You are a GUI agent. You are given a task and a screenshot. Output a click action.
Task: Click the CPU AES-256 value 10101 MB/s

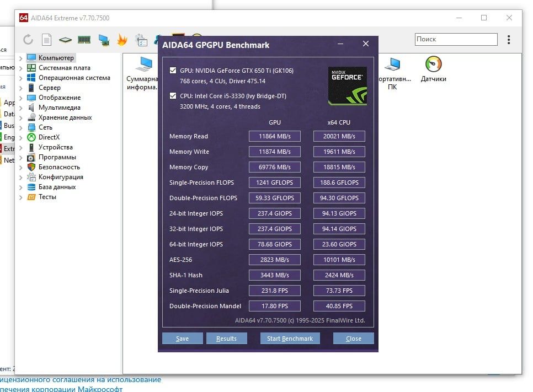point(339,260)
